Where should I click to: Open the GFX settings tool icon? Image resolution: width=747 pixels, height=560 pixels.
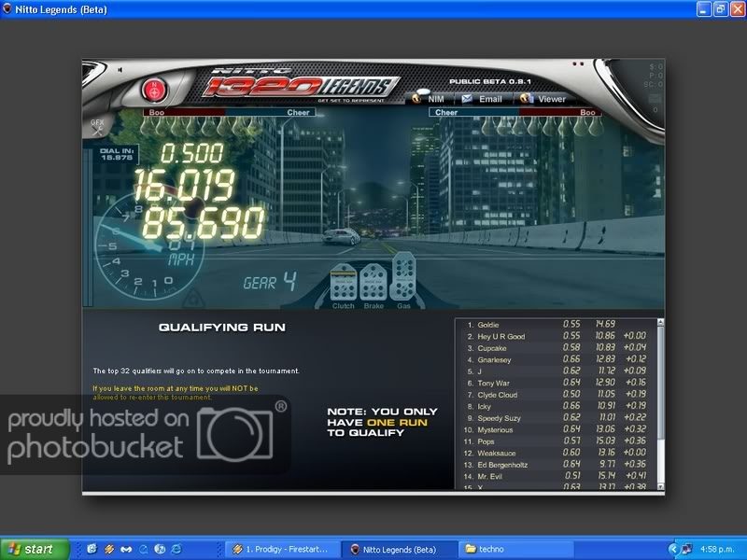[x=97, y=128]
